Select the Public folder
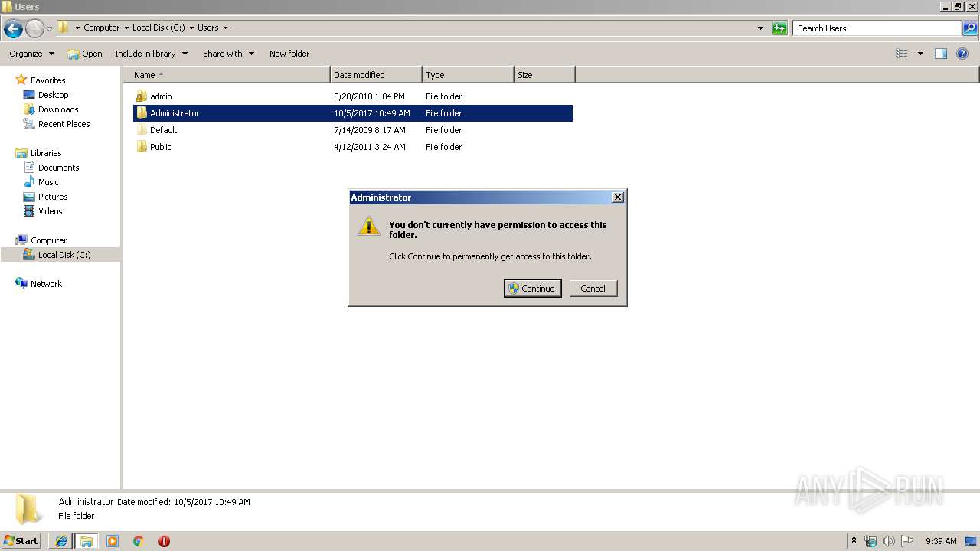The image size is (980, 551). tap(161, 147)
